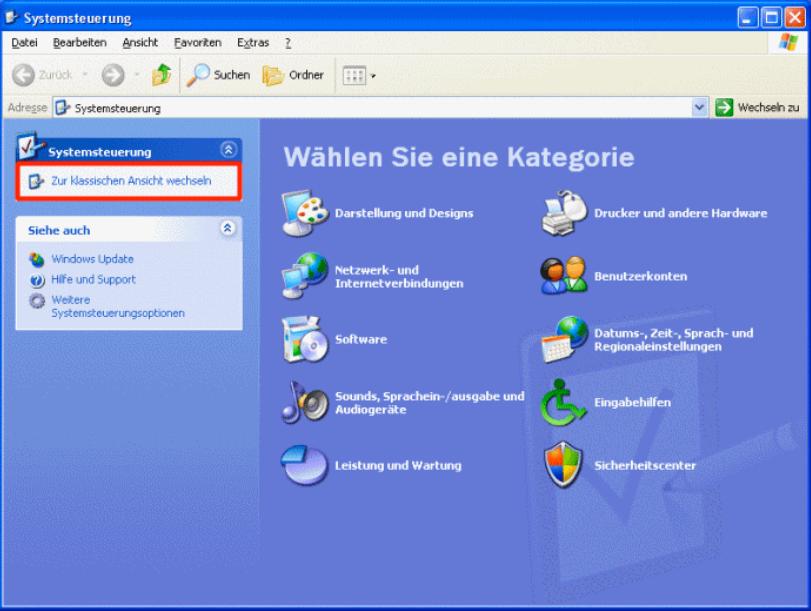Collapse the Siehe auch panel
Viewport: 811px width, 611px height.
[228, 228]
